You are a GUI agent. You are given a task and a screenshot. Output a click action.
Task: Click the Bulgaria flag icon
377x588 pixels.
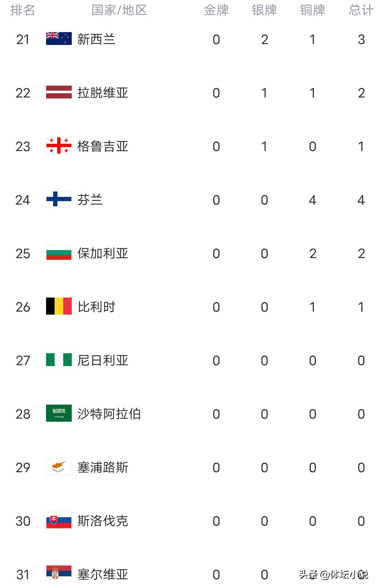59,253
